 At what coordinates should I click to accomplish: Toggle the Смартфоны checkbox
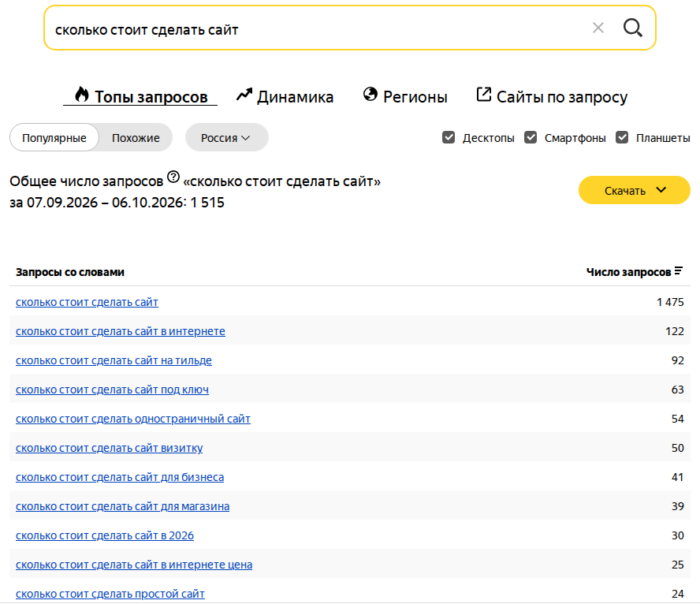pyautogui.click(x=531, y=137)
